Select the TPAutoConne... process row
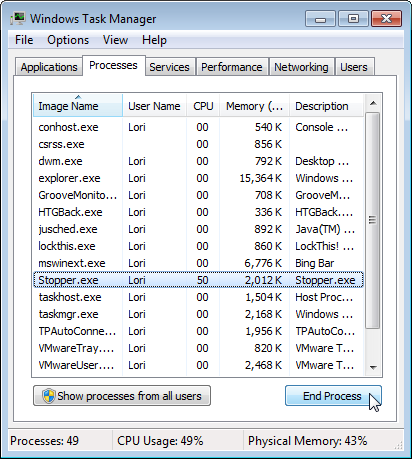The image size is (412, 459). click(x=198, y=331)
